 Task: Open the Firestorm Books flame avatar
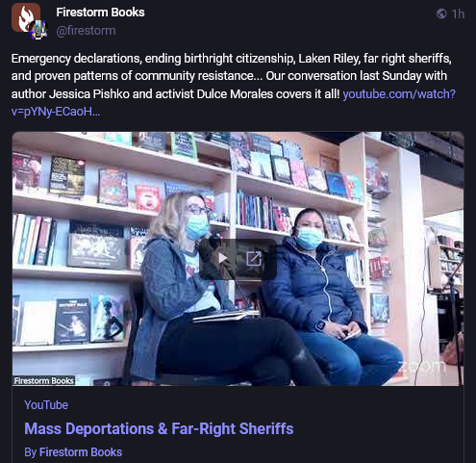(26, 17)
